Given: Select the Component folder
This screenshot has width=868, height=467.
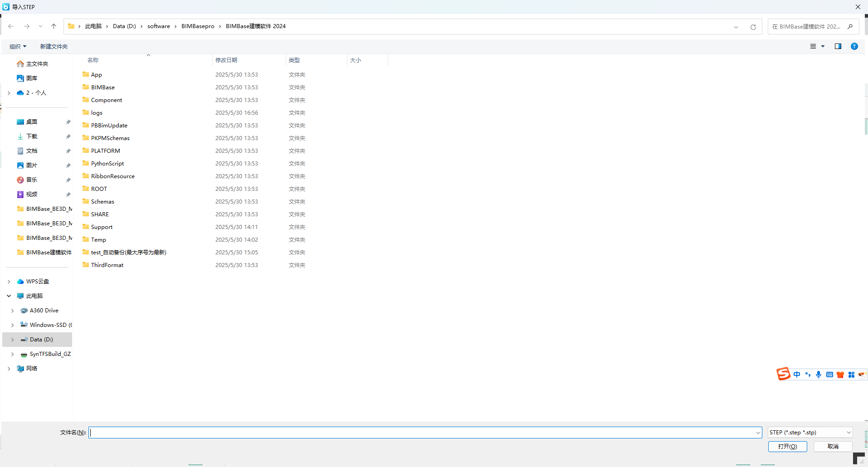Looking at the screenshot, I should pos(107,100).
